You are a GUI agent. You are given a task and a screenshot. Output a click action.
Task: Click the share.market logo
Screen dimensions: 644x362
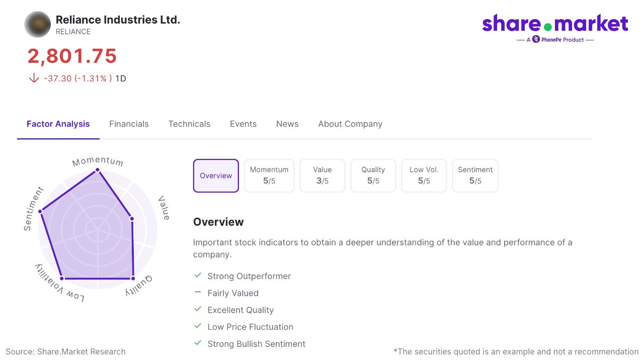pos(555,24)
